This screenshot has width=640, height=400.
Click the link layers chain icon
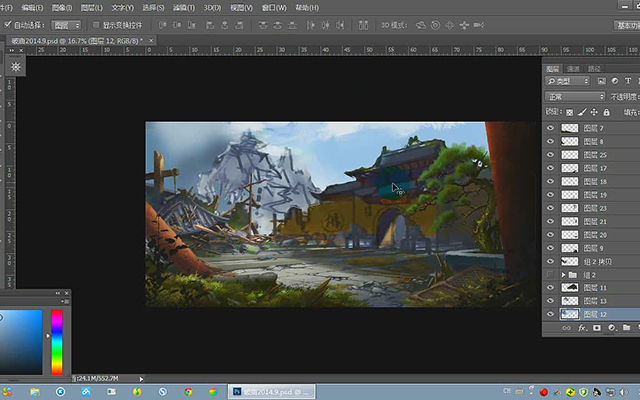567,328
